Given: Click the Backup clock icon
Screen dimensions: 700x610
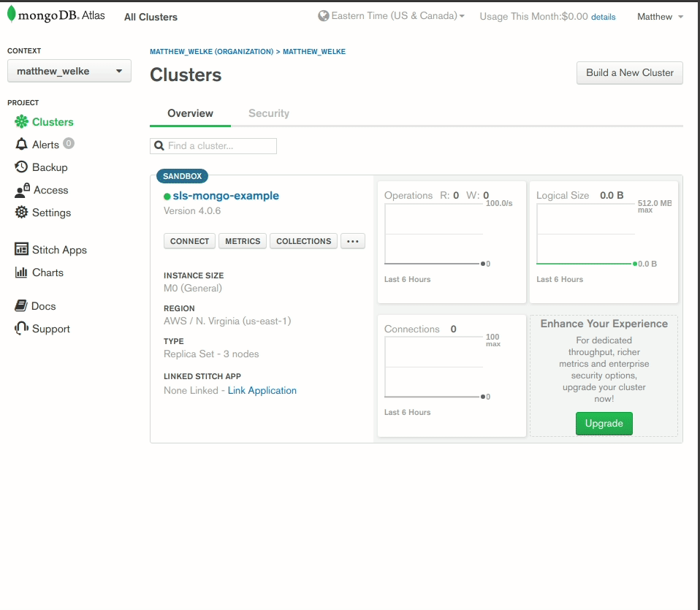Looking at the screenshot, I should [x=21, y=167].
